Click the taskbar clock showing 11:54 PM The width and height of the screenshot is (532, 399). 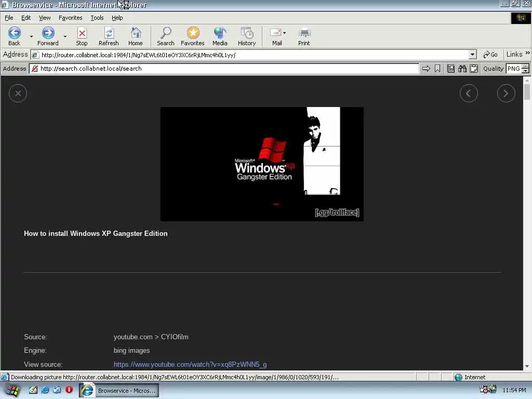(514, 390)
